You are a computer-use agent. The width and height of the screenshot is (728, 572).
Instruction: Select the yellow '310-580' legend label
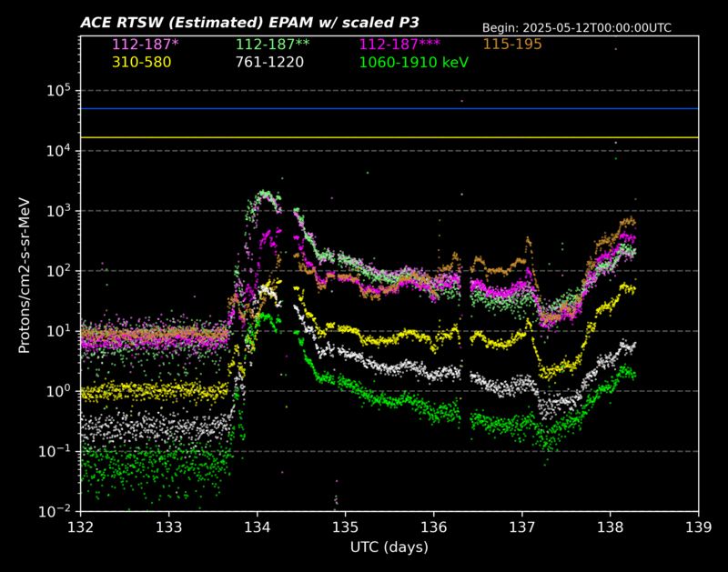(x=142, y=62)
